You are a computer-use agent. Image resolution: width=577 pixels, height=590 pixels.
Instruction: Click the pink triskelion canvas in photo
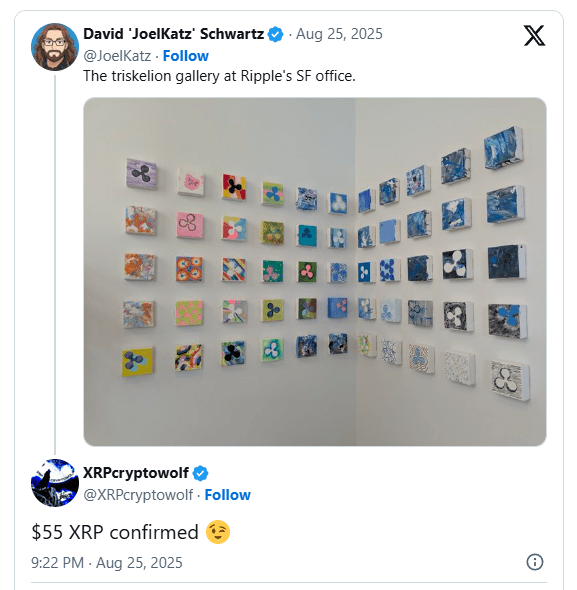[x=190, y=225]
